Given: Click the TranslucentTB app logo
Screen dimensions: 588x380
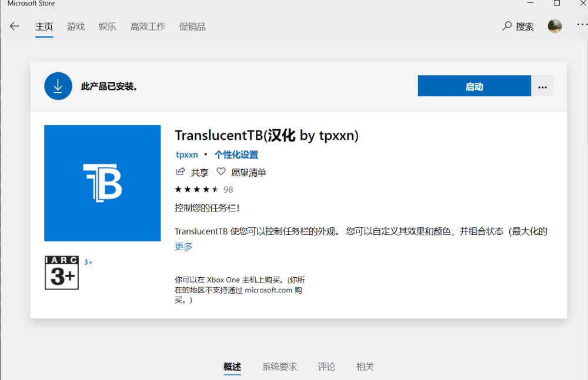Looking at the screenshot, I should coord(102,183).
